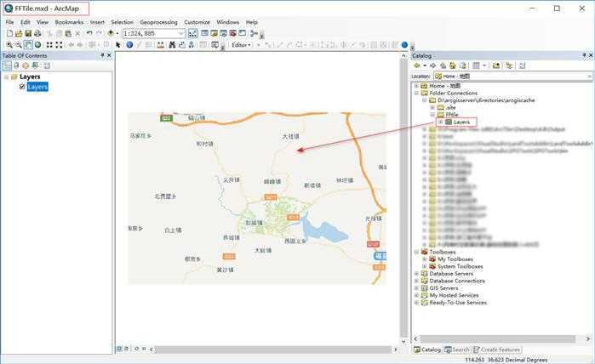The width and height of the screenshot is (595, 364).
Task: Click the Add Data icon
Action: [111, 34]
